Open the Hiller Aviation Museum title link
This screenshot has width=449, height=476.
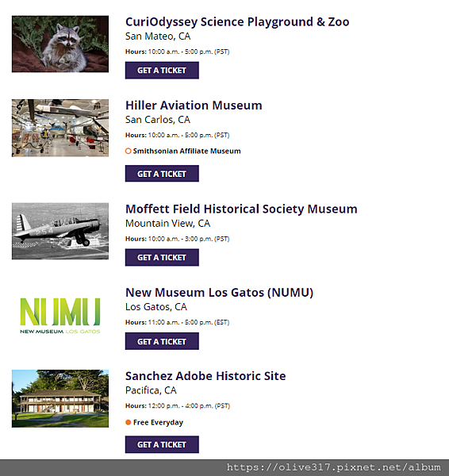(x=194, y=106)
